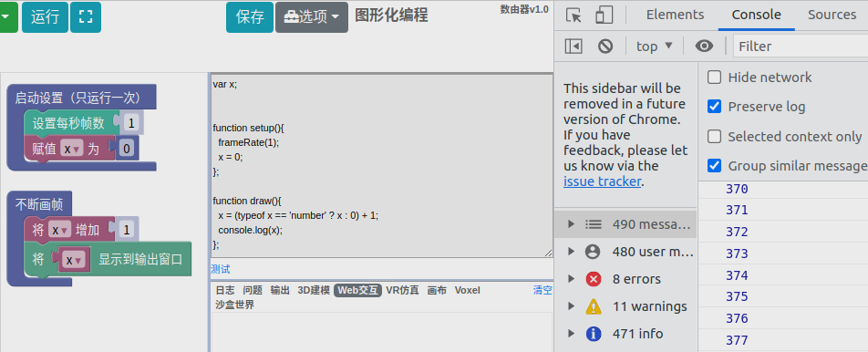This screenshot has height=352, width=868.
Task: Select the inspect element cursor icon
Action: click(x=573, y=15)
